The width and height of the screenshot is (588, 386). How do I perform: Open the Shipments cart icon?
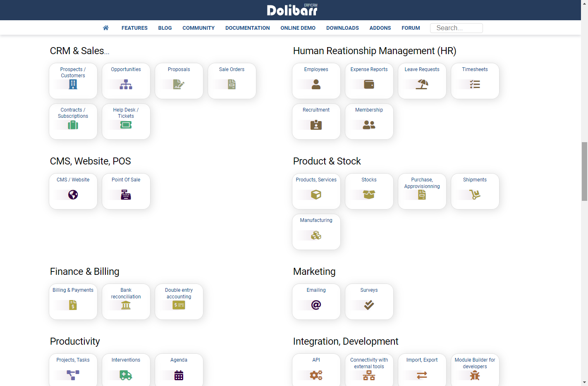475,195
